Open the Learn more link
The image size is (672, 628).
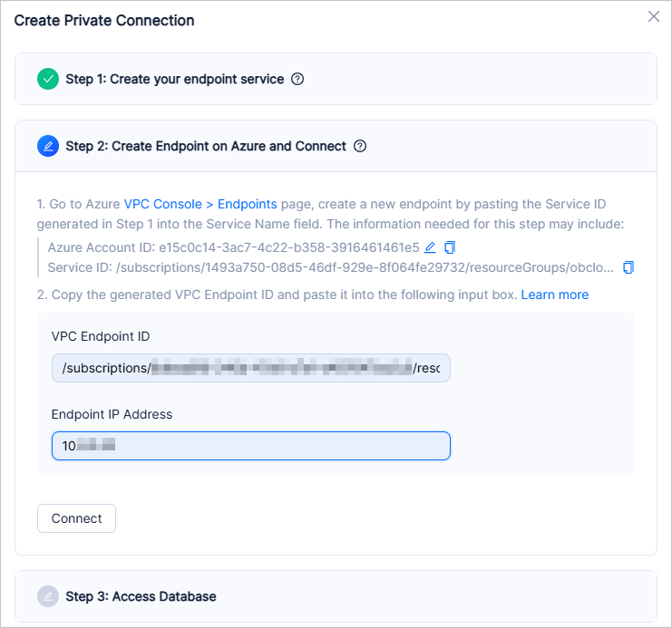pos(554,295)
